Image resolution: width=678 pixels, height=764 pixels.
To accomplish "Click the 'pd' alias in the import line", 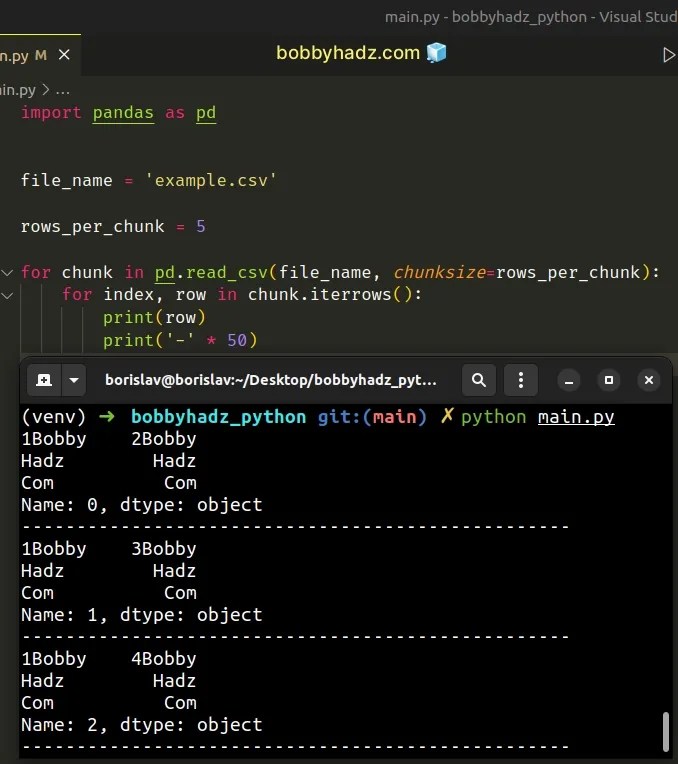I will [x=206, y=113].
